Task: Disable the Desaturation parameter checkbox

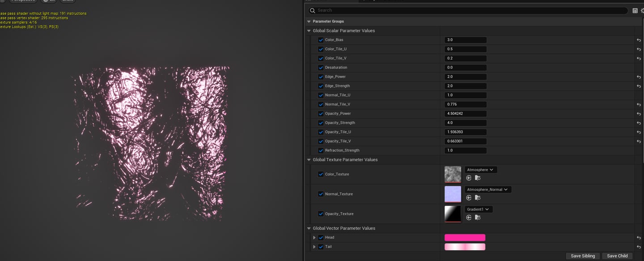Action: pos(321,68)
